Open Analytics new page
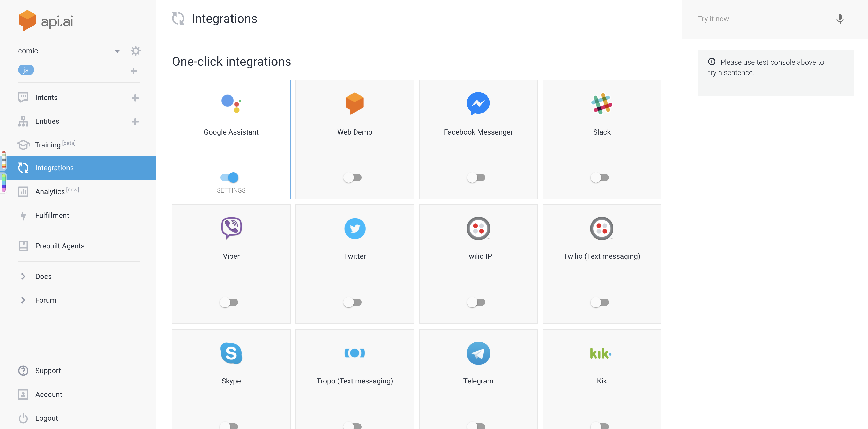Image resolution: width=868 pixels, height=429 pixels. 57,191
